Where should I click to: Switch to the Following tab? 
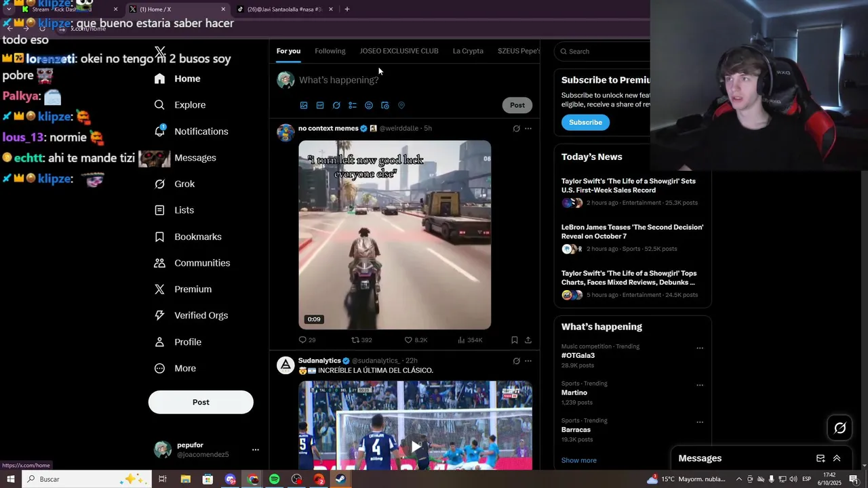(x=330, y=51)
